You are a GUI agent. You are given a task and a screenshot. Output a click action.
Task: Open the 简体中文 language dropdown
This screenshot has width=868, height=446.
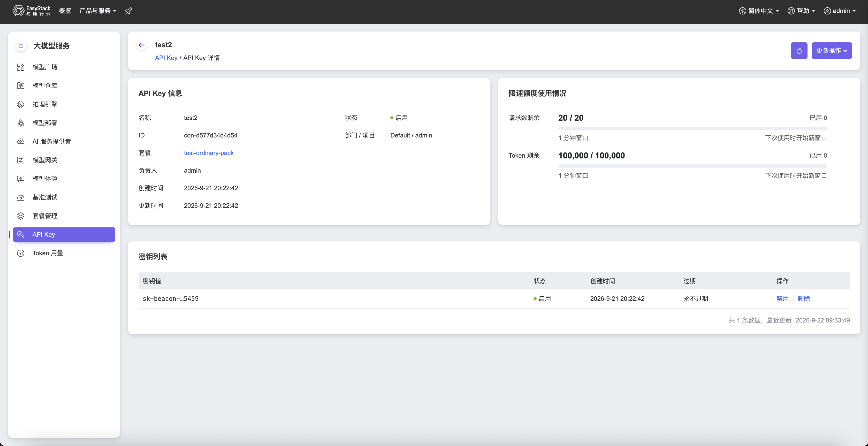point(759,11)
